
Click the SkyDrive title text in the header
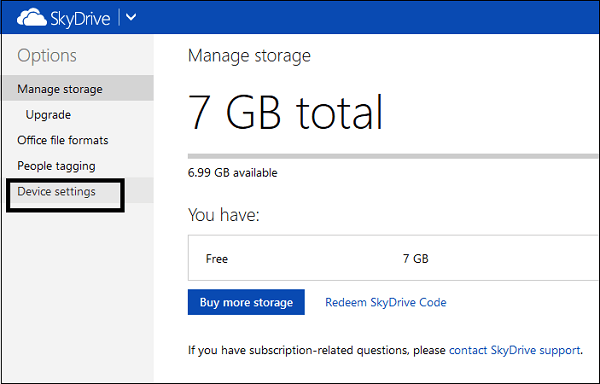pos(80,18)
